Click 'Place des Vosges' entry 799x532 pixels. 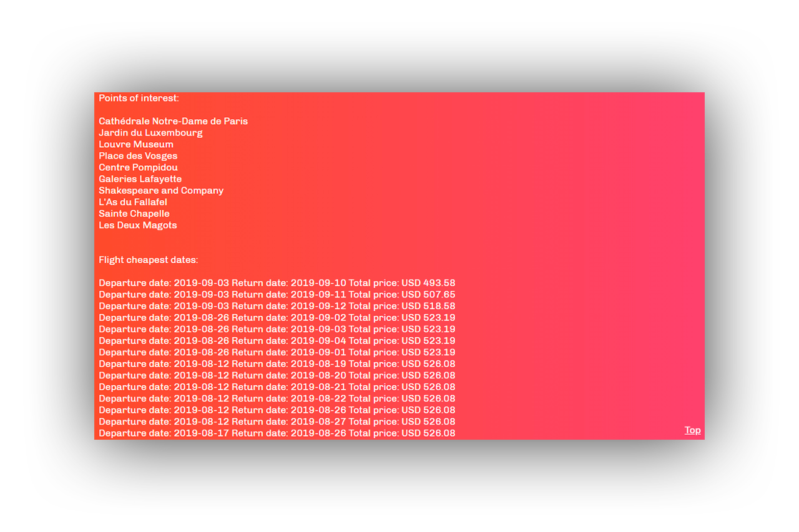[x=138, y=156]
